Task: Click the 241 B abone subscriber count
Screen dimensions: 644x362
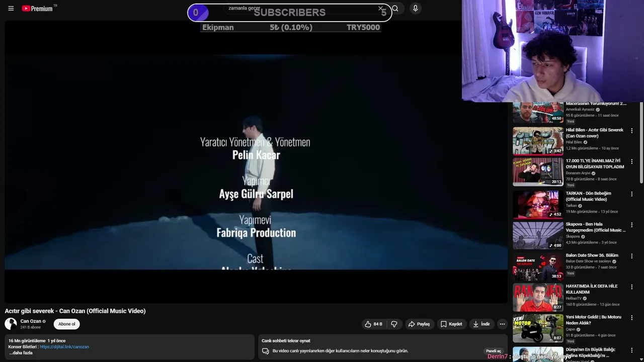Action: [x=31, y=327]
